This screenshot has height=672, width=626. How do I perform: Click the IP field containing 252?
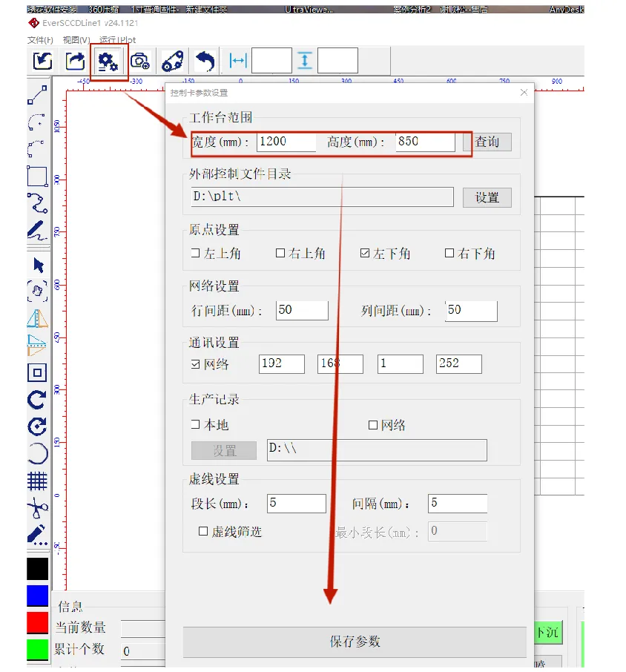(459, 364)
